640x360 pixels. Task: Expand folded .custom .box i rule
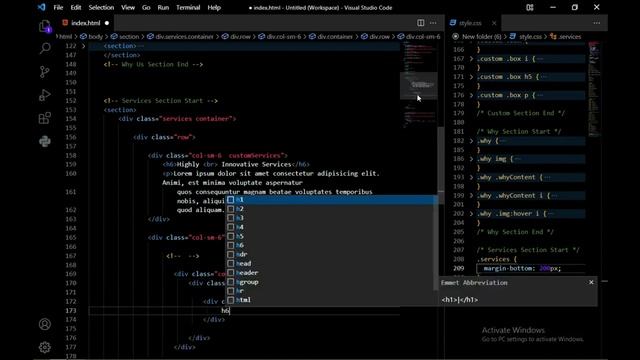pyautogui.click(x=471, y=59)
